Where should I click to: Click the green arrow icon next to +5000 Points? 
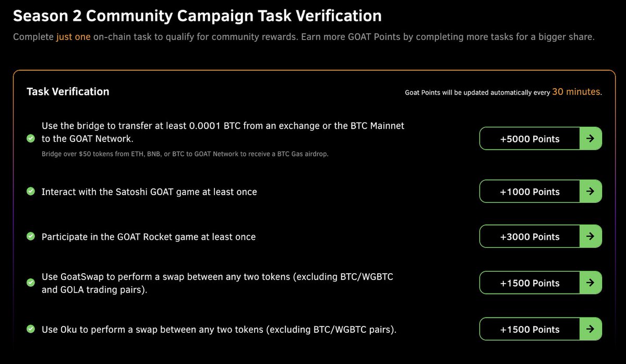[x=590, y=138]
